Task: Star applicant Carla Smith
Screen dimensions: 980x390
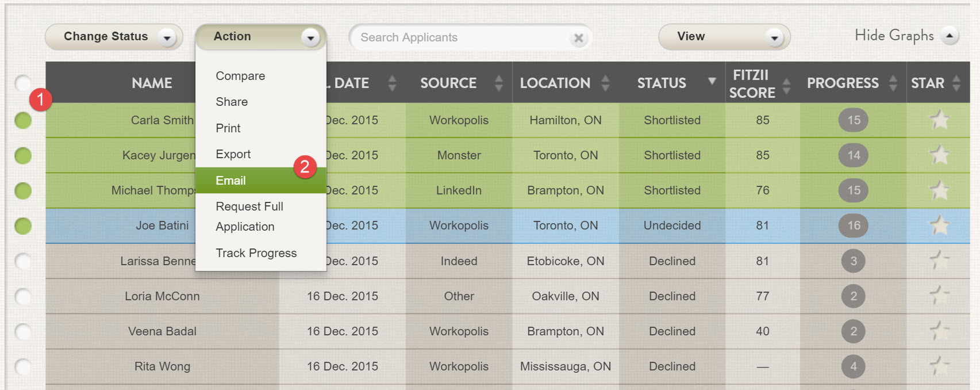Action: [x=939, y=120]
